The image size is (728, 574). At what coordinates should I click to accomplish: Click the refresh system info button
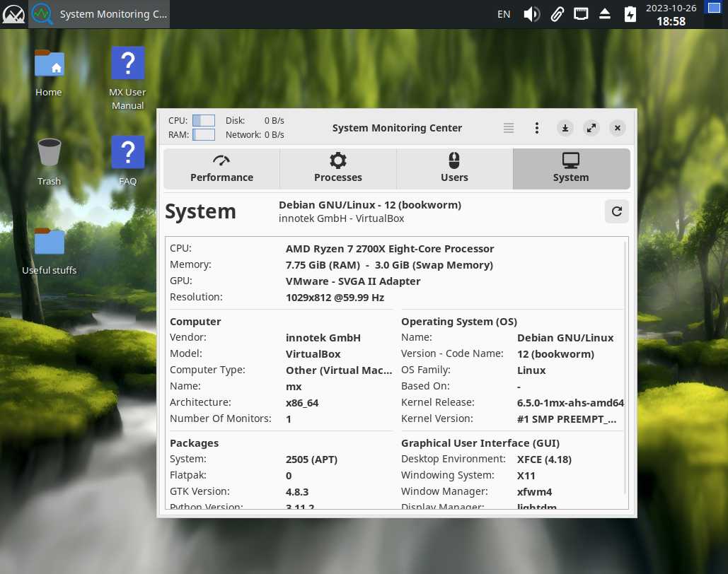coord(617,211)
